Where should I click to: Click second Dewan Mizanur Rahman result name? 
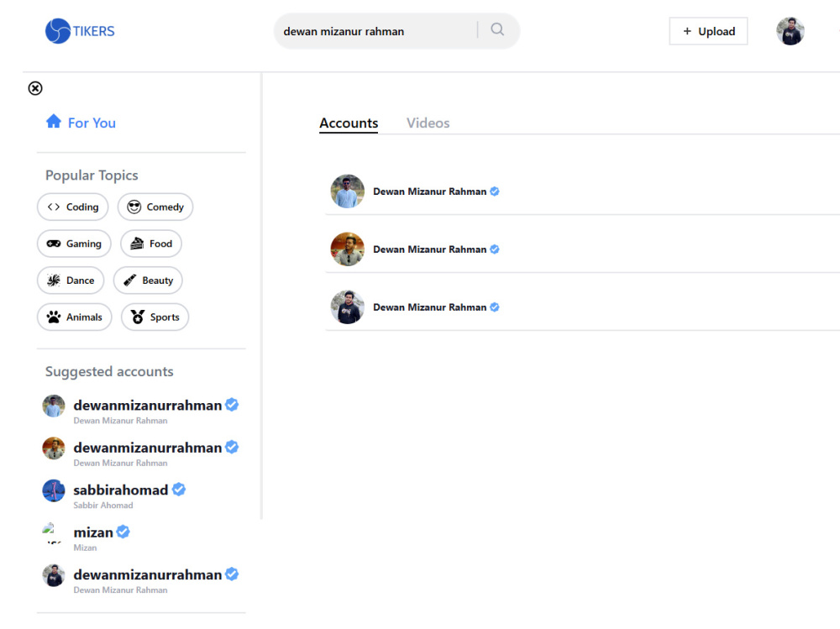(x=429, y=249)
